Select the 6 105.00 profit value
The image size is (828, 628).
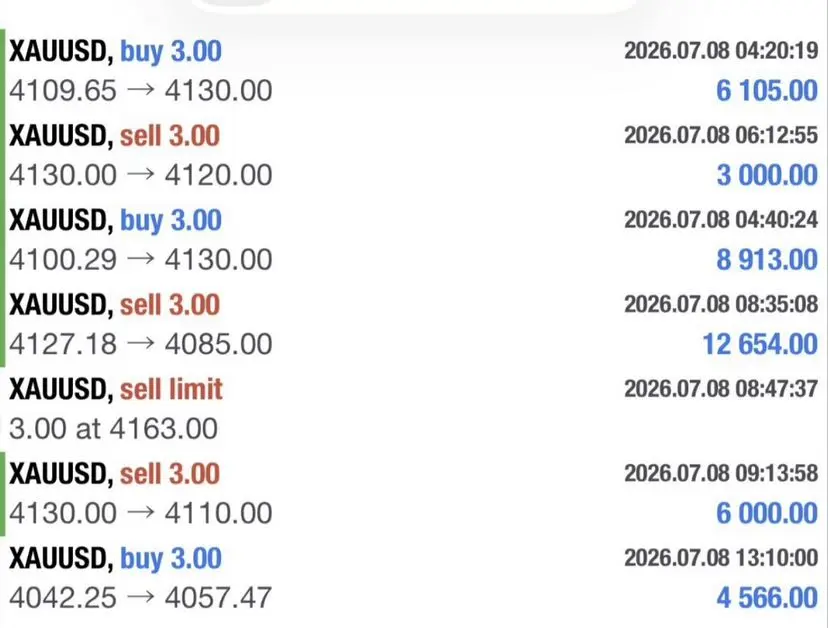pos(767,91)
